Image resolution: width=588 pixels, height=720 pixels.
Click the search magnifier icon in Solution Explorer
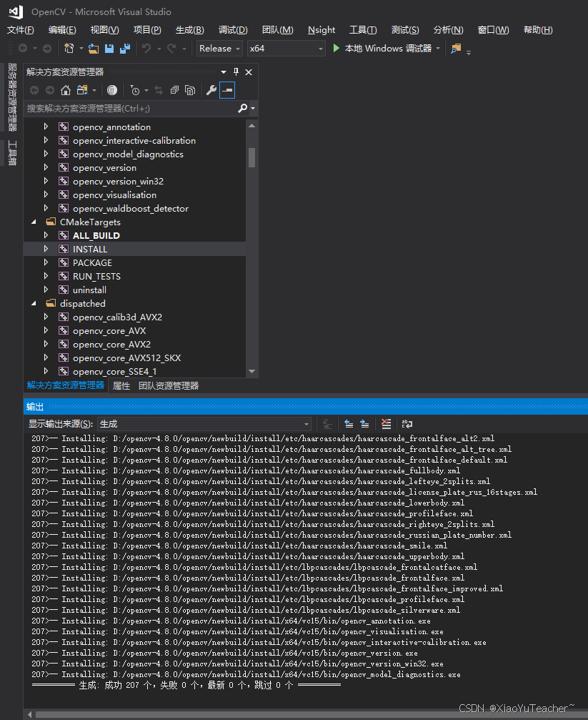click(x=243, y=109)
